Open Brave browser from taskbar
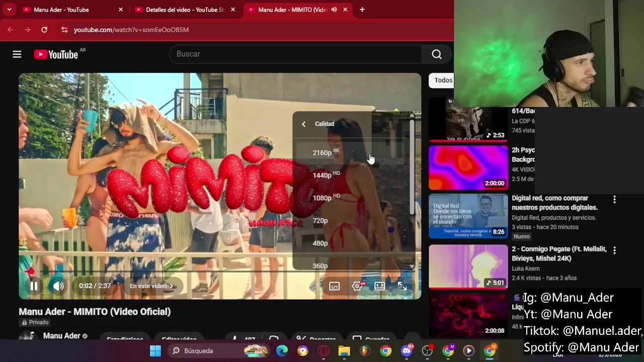Screen dimensions: 644x362 (302, 351)
